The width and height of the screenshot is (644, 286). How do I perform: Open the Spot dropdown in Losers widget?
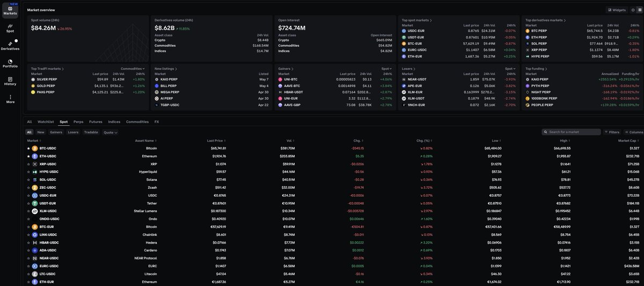click(510, 69)
